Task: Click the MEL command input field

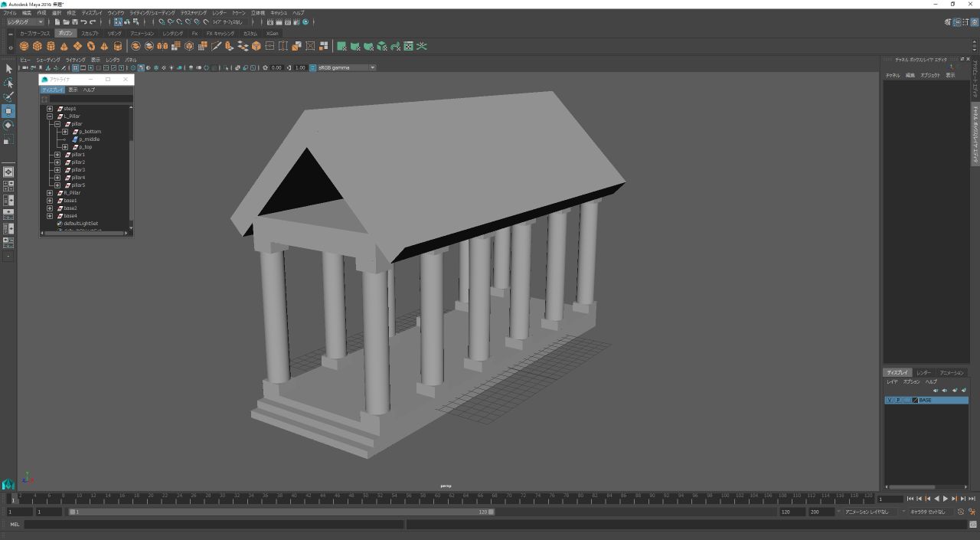Action: (213, 525)
